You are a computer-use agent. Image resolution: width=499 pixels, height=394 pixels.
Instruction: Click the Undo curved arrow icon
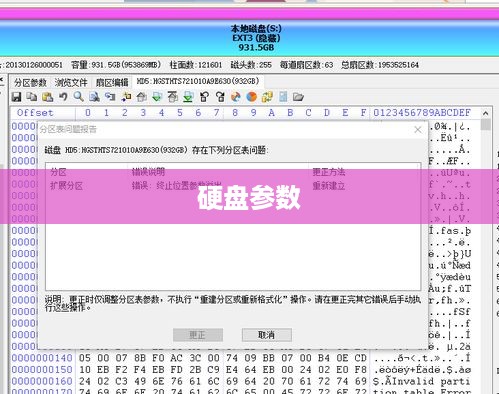tap(63, 97)
